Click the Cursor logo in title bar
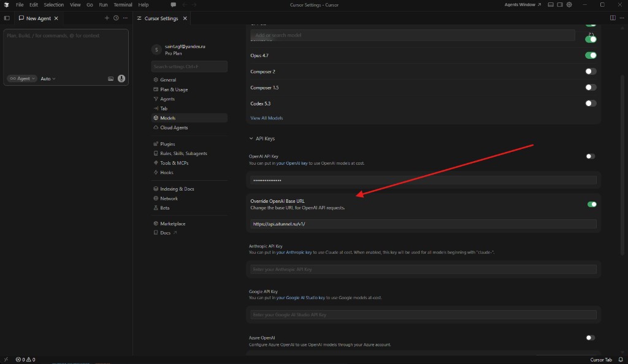This screenshot has height=364, width=628. [6, 5]
